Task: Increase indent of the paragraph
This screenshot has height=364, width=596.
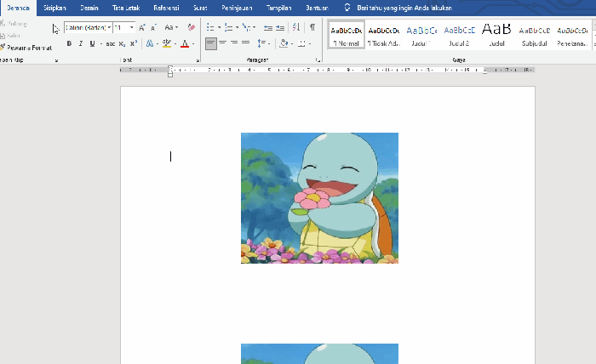Action: coord(280,28)
